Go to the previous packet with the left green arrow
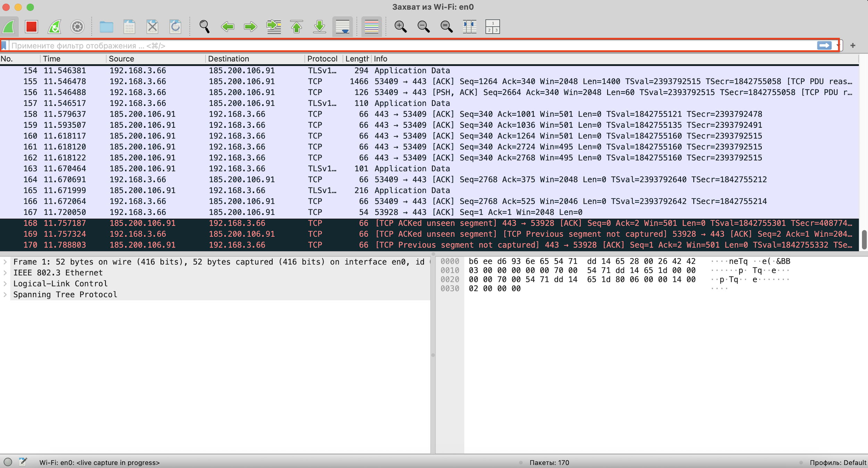Viewport: 868px width, 468px height. (x=228, y=27)
